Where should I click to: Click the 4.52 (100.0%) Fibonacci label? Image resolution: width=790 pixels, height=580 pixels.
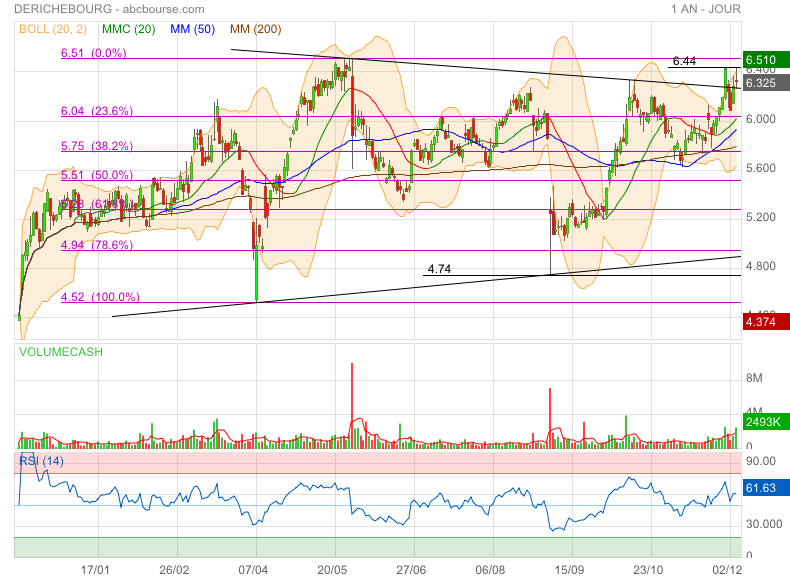pos(100,297)
